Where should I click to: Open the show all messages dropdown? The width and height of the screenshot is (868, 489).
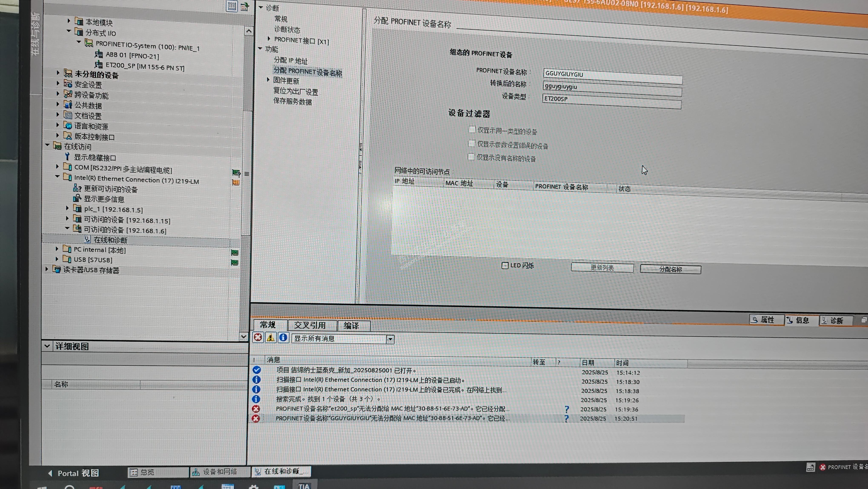click(390, 339)
